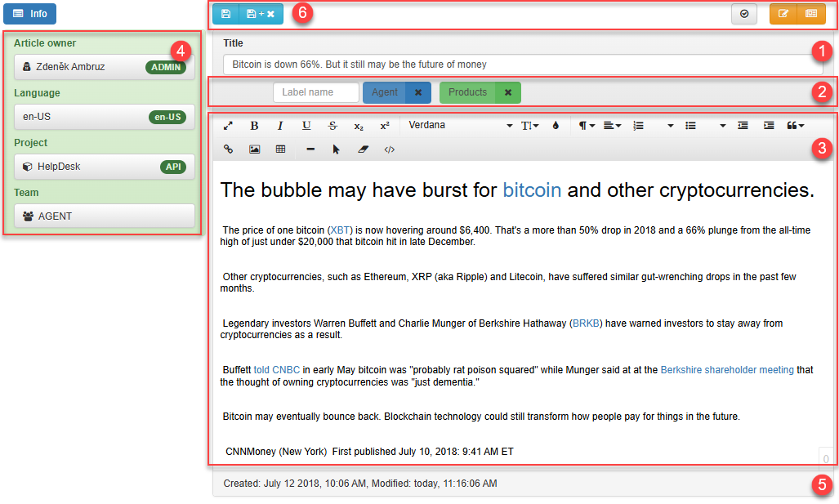
Task: Toggle strikethrough formatting
Action: pos(332,126)
